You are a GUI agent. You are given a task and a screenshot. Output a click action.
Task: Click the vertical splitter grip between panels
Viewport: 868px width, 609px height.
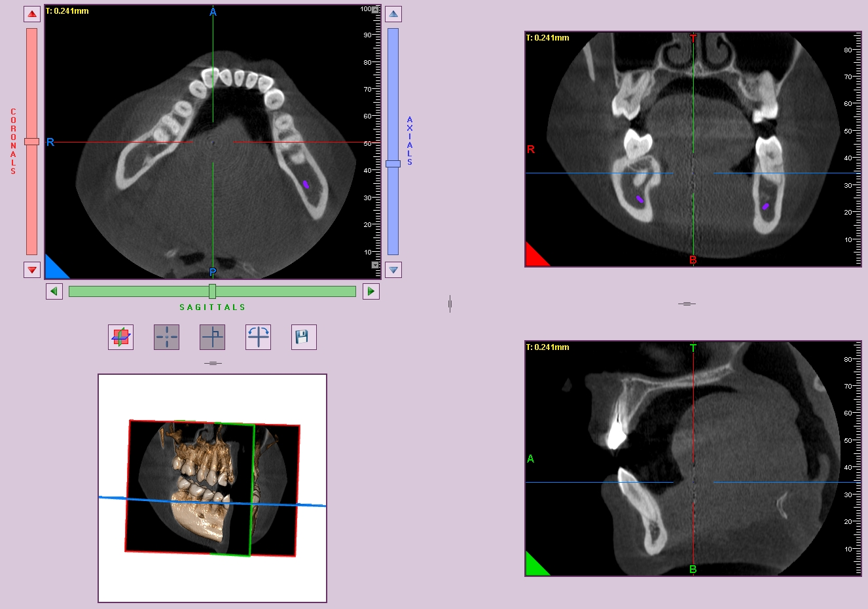[x=450, y=304]
